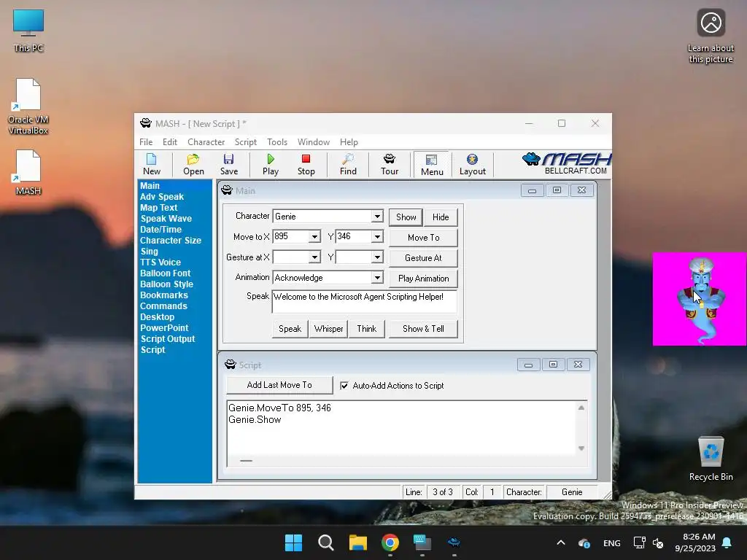Click the Show & Tell button
Screen dimensions: 747x560
coord(423,329)
